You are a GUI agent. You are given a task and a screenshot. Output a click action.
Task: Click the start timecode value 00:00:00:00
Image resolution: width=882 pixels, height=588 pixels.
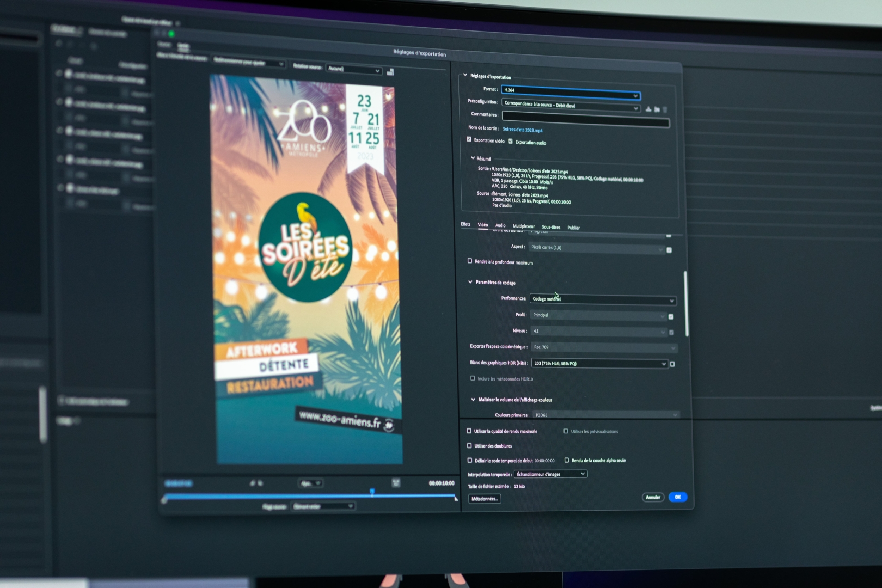[544, 461]
